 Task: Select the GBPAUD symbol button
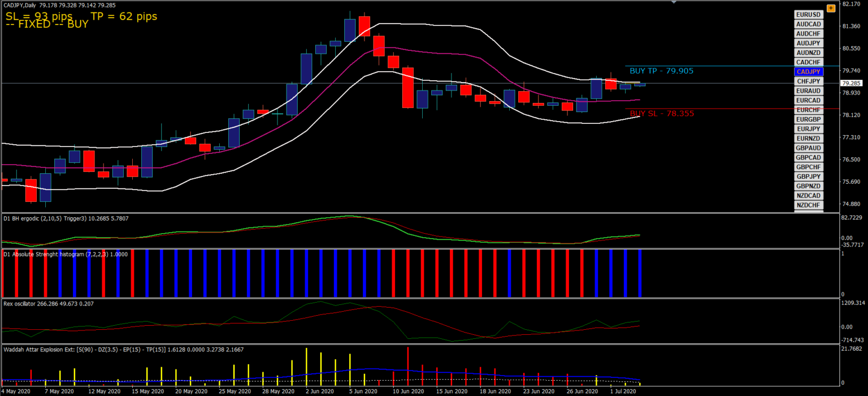click(808, 148)
